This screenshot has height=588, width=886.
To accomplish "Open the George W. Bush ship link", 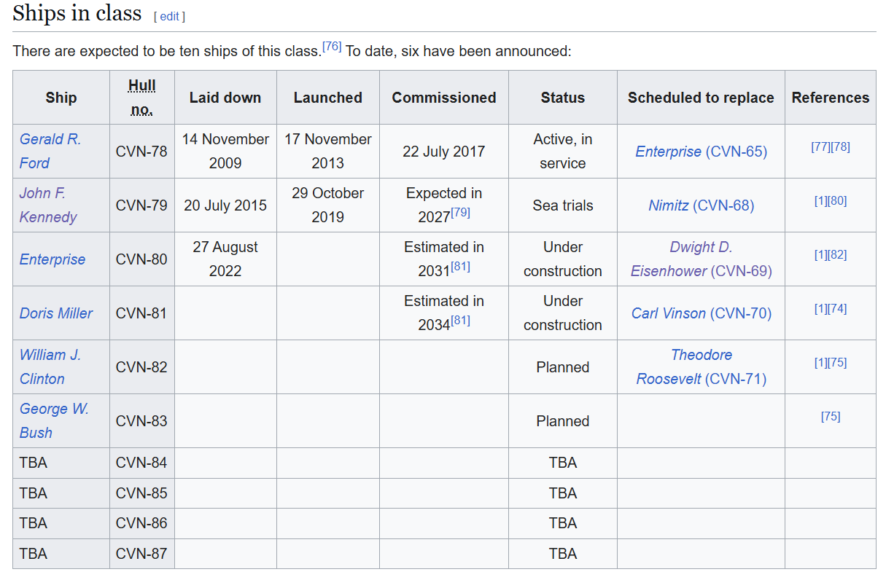I will click(x=54, y=420).
